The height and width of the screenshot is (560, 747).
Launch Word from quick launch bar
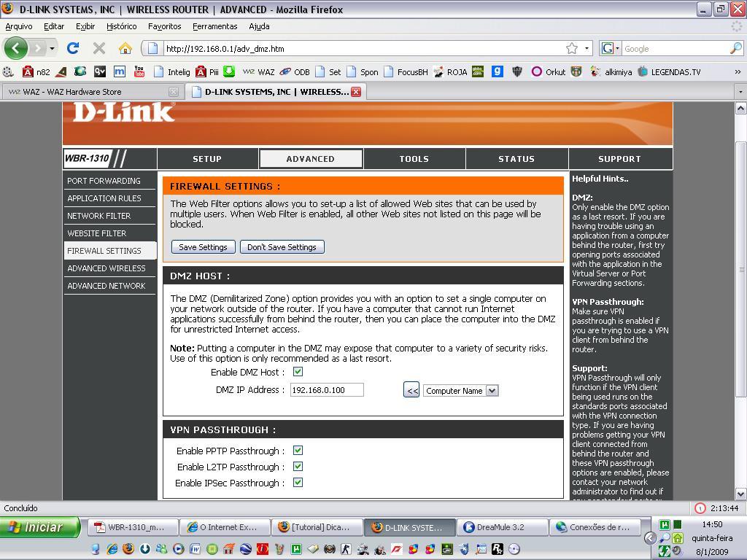coord(195,549)
